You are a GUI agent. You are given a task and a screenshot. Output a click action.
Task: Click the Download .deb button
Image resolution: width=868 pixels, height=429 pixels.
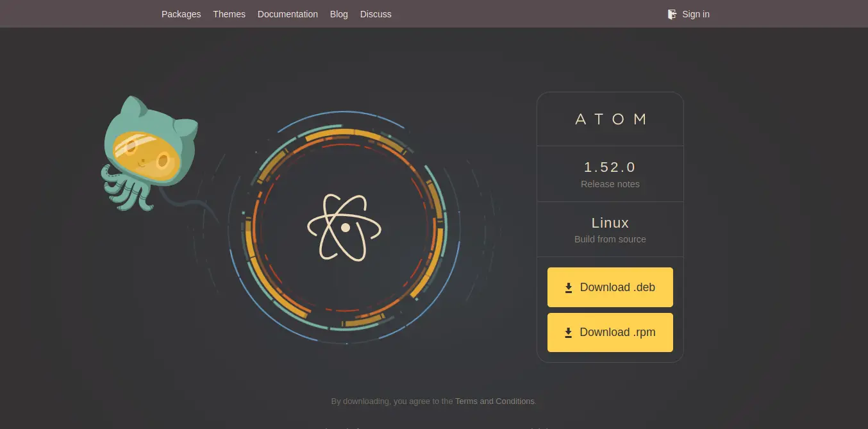point(610,287)
